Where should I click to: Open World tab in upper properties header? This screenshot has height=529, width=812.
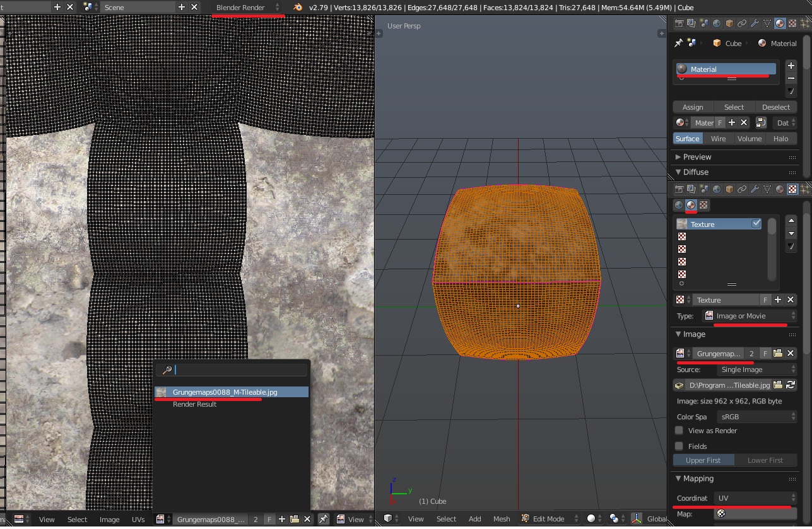pos(717,23)
